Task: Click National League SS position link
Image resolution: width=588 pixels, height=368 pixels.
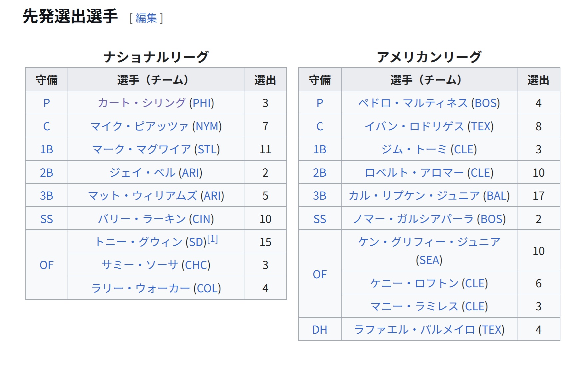Action: tap(47, 219)
